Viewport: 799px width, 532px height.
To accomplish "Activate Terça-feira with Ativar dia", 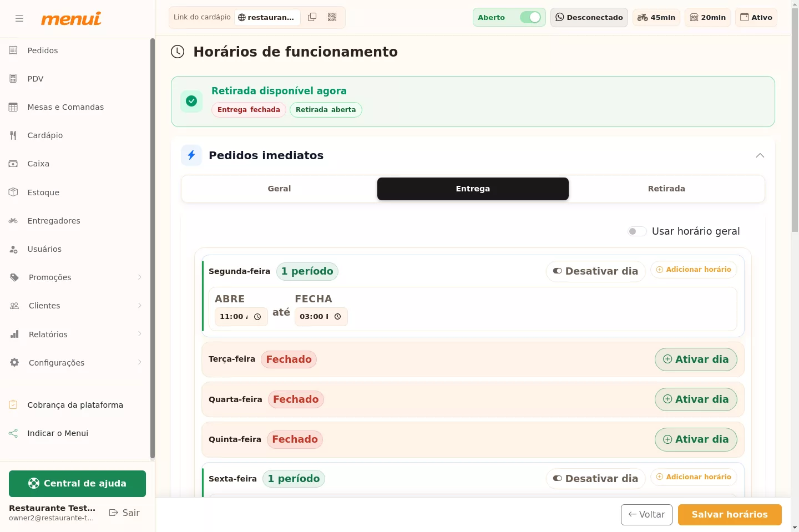I will 696,359.
